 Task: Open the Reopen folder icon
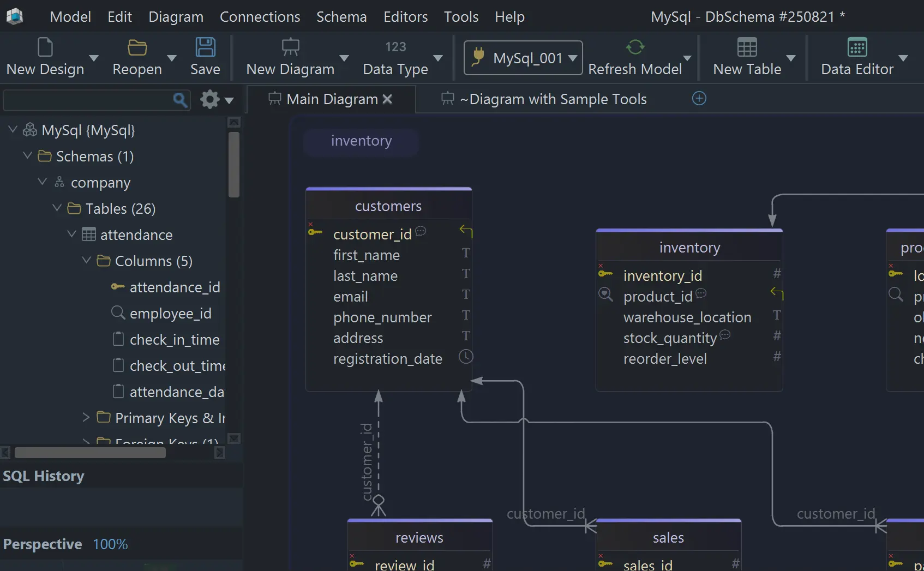(137, 47)
